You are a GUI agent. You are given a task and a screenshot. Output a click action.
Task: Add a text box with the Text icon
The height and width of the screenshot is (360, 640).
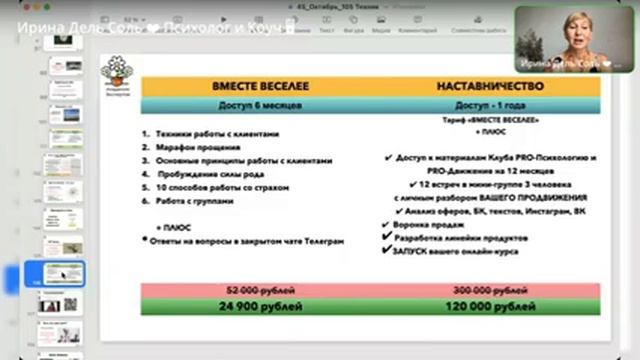click(327, 20)
